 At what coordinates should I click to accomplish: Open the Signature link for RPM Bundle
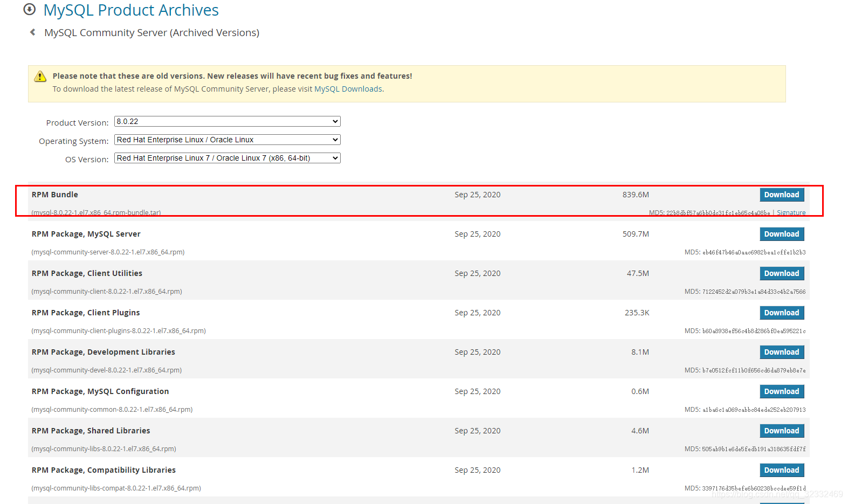[791, 213]
